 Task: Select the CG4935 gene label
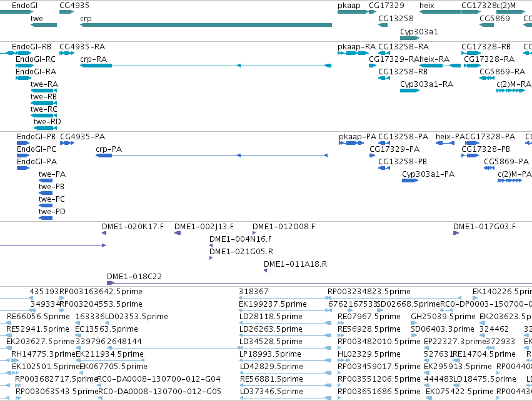click(x=74, y=6)
